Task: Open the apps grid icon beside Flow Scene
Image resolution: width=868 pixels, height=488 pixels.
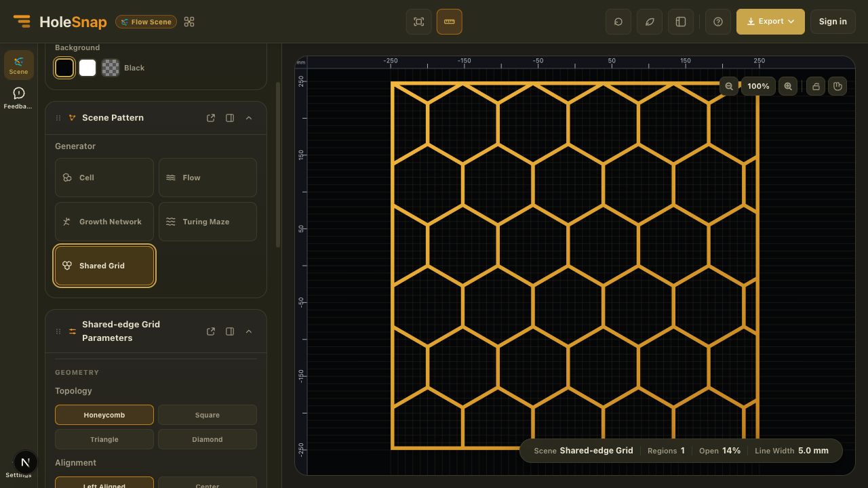Action: (189, 22)
